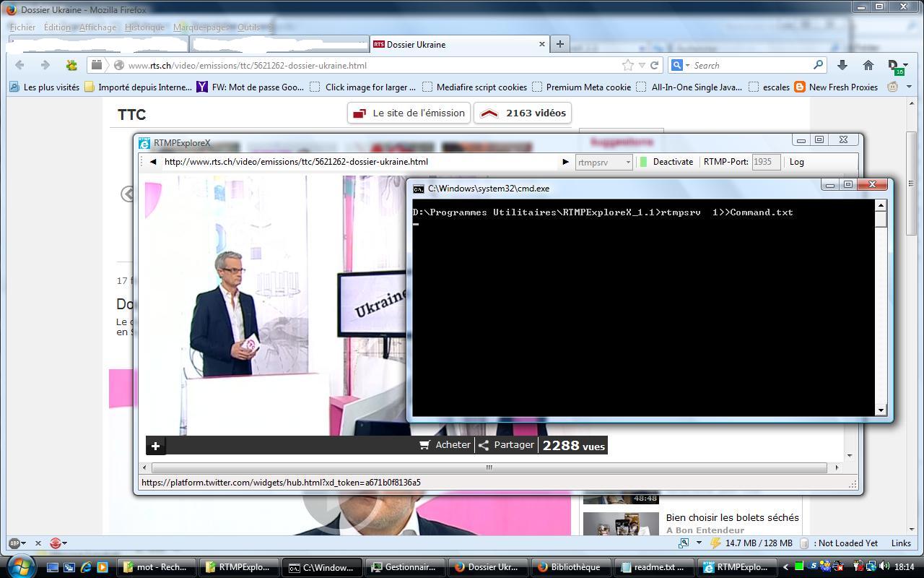
Task: Select the Dossier Ukraine browser tab
Action: coord(459,44)
